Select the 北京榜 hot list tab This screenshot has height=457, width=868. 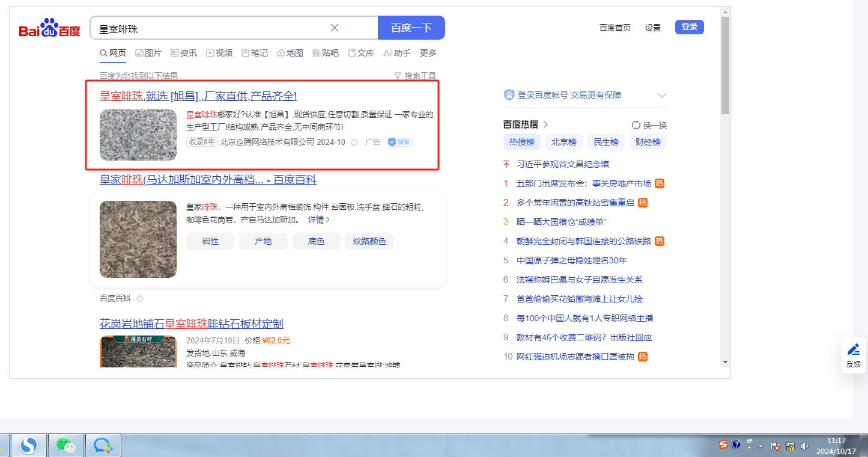[x=563, y=142]
